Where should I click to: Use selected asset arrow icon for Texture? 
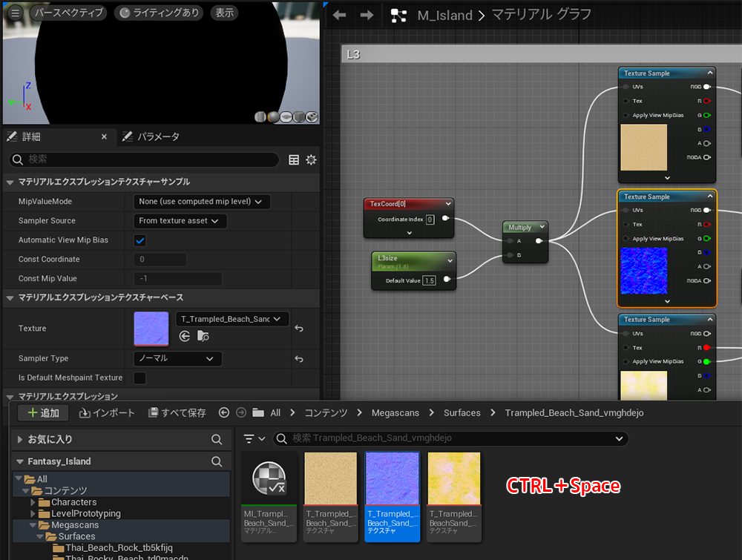click(x=185, y=336)
